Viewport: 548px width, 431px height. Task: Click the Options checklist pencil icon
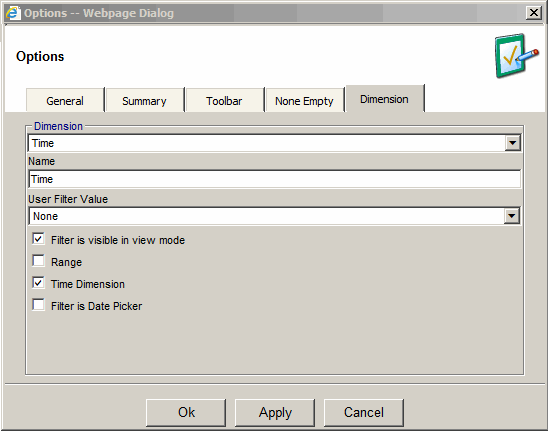click(x=517, y=56)
